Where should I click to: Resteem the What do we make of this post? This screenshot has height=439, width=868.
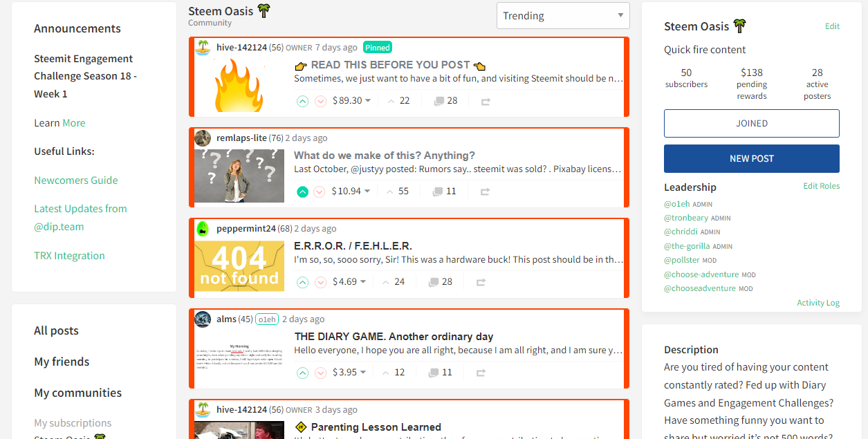[x=486, y=192]
